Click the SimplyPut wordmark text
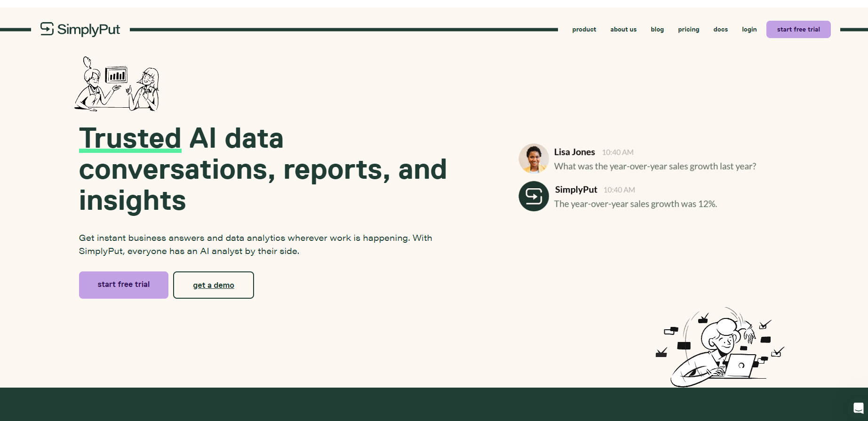This screenshot has height=421, width=868. (x=88, y=30)
